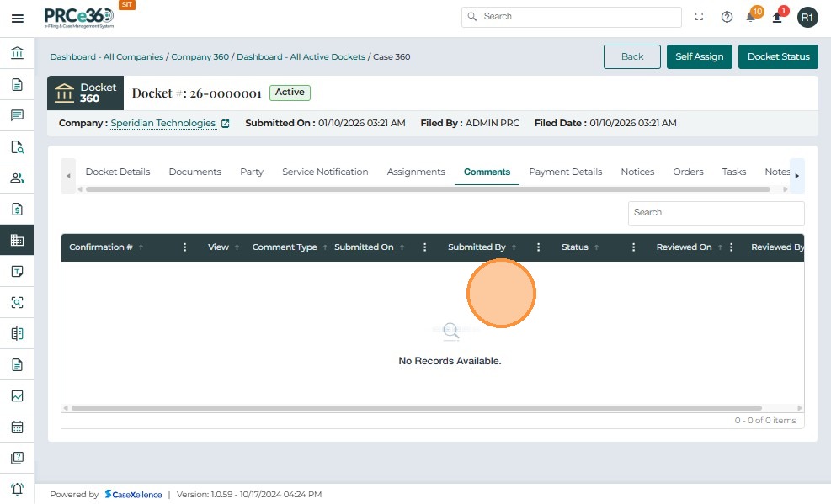The image size is (831, 504).
Task: Open the chart report sidebar icon
Action: click(x=17, y=396)
